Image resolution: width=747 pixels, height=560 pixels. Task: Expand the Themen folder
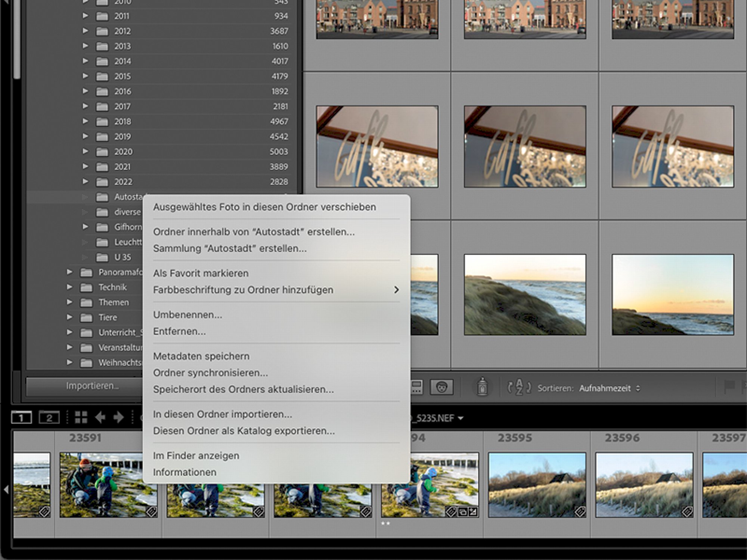(69, 302)
